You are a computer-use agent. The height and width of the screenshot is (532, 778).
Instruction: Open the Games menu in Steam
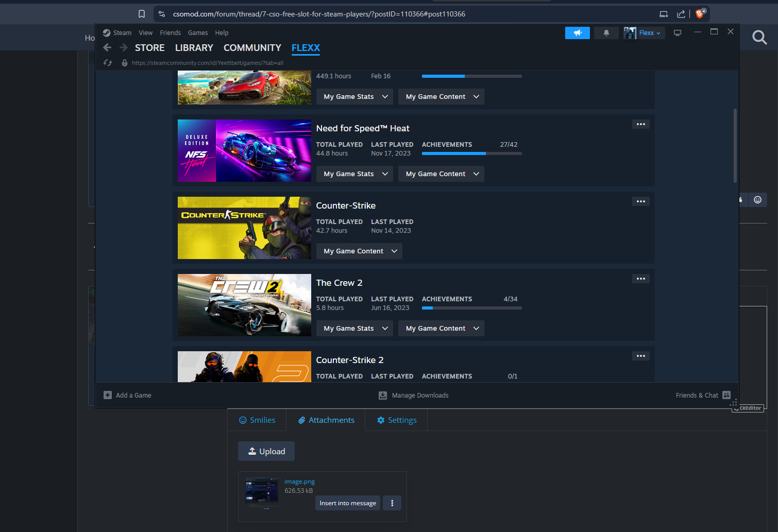click(198, 33)
